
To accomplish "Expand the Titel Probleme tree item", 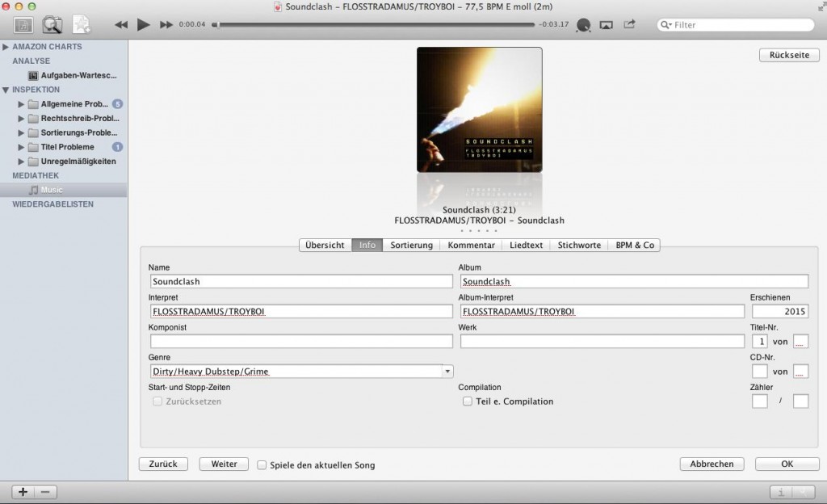I will pyautogui.click(x=21, y=146).
